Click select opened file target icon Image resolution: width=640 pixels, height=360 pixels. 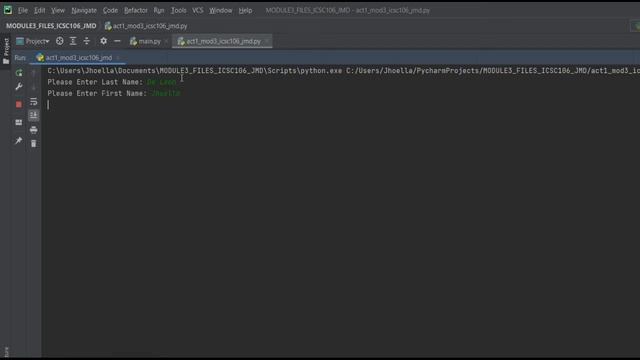[x=60, y=41]
